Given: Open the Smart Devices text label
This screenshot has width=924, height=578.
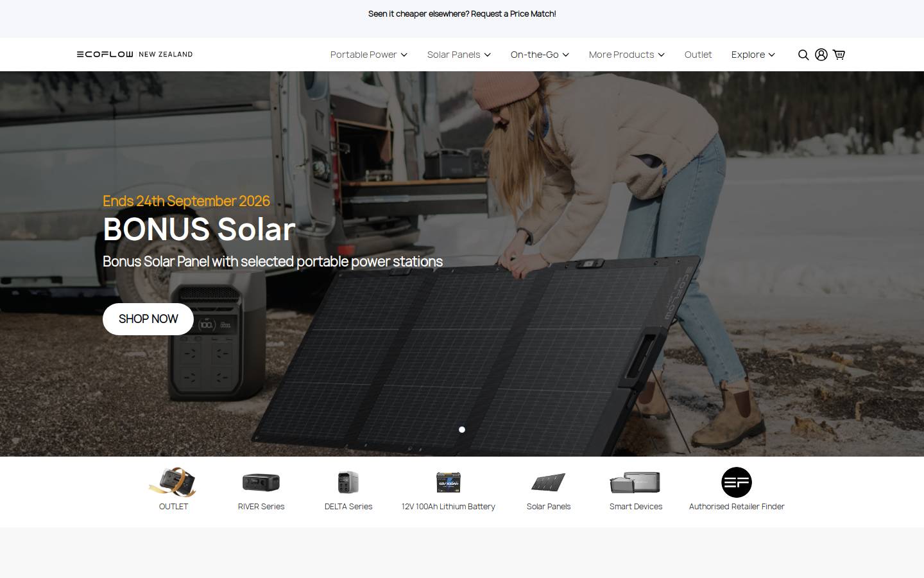Looking at the screenshot, I should click(636, 507).
